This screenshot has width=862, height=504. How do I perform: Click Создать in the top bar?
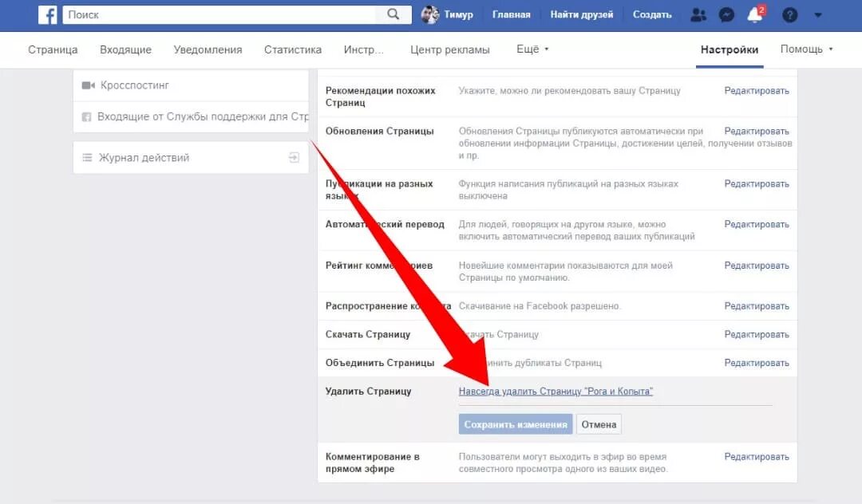click(x=652, y=15)
